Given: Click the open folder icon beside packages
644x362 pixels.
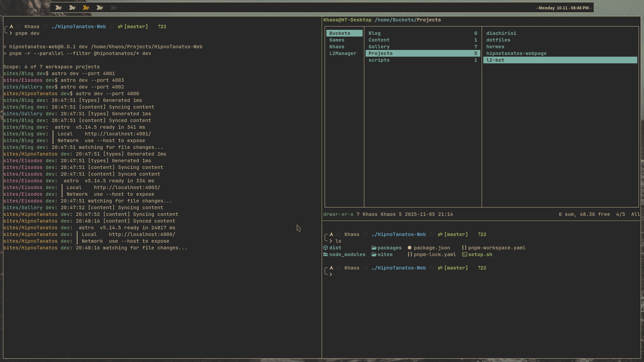Looking at the screenshot, I should point(374,248).
